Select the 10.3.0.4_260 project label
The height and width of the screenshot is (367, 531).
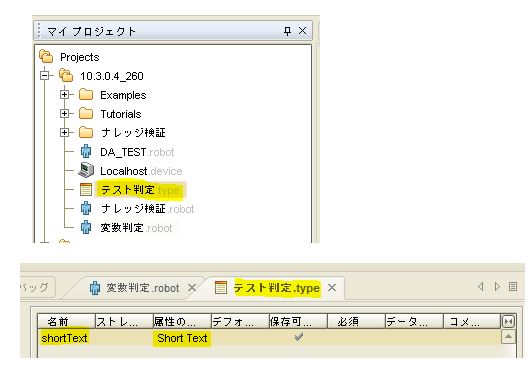(112, 76)
